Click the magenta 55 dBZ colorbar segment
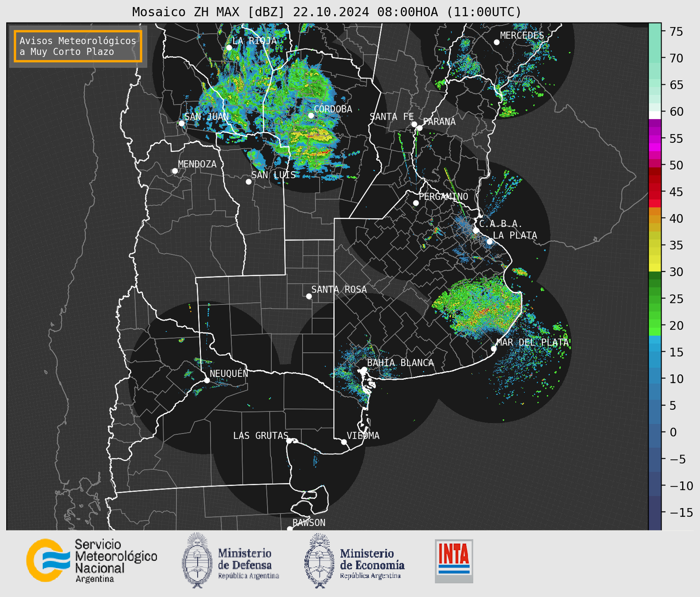 pyautogui.click(x=655, y=139)
